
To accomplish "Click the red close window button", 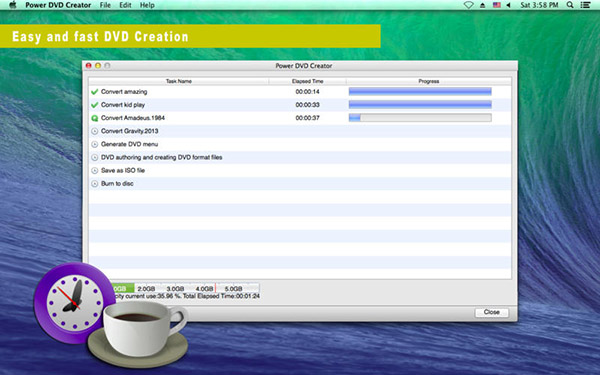I will [x=88, y=66].
